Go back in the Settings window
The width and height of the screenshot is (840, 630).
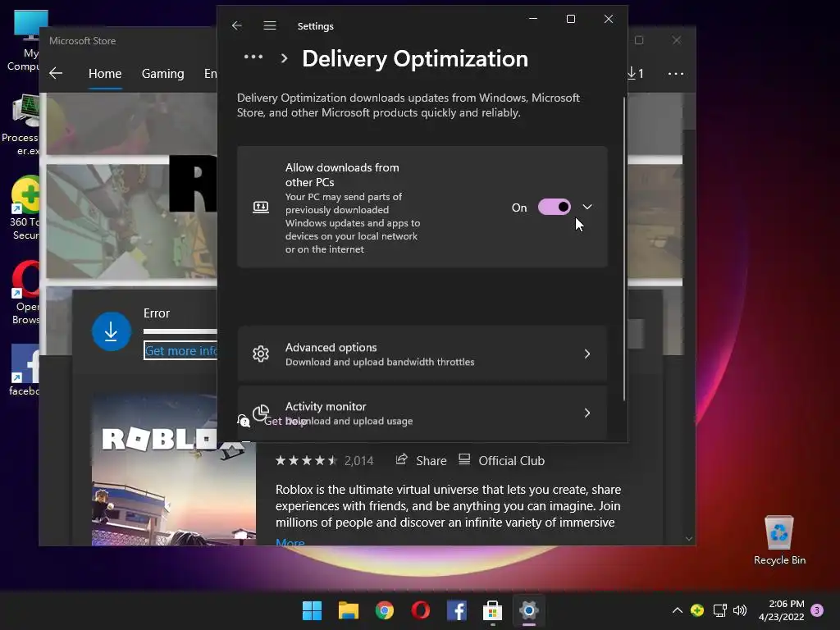pyautogui.click(x=237, y=25)
